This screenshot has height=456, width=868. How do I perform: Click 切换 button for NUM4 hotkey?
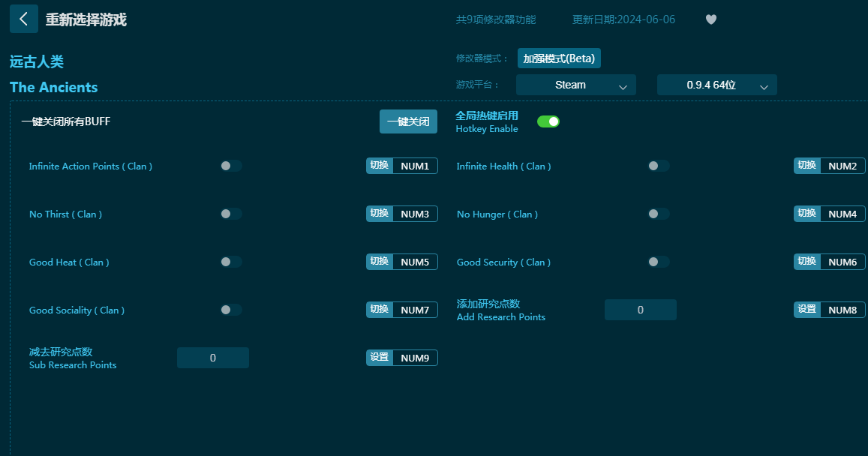[x=807, y=214]
